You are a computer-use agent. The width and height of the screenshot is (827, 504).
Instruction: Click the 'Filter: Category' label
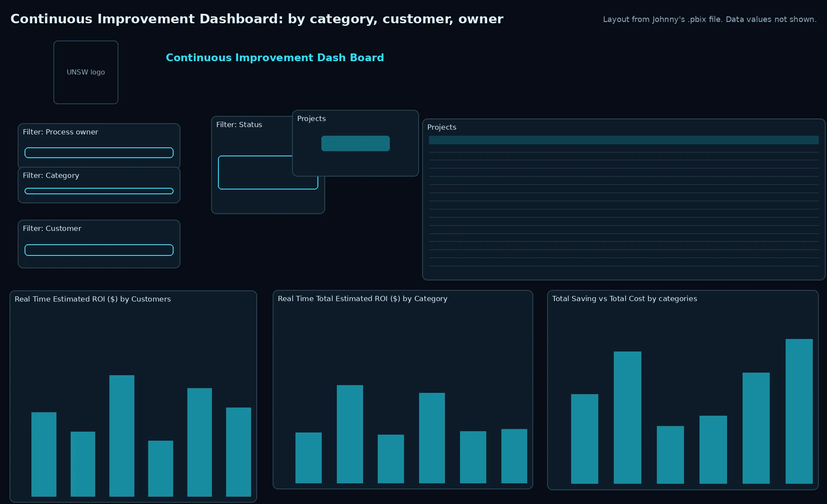tap(51, 175)
